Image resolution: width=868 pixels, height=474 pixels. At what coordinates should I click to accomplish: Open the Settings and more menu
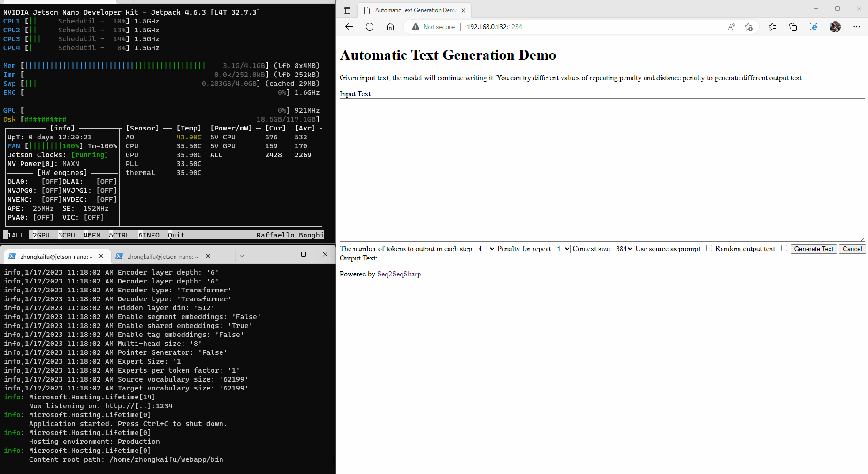click(857, 27)
